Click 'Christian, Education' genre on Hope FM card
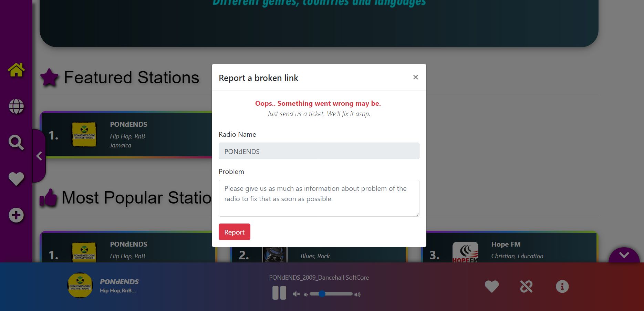 tap(517, 256)
